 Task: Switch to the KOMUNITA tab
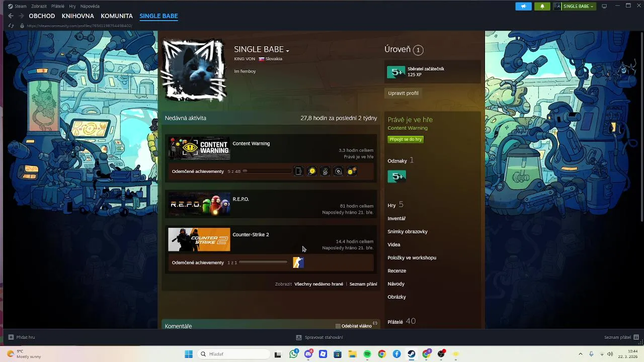[117, 16]
